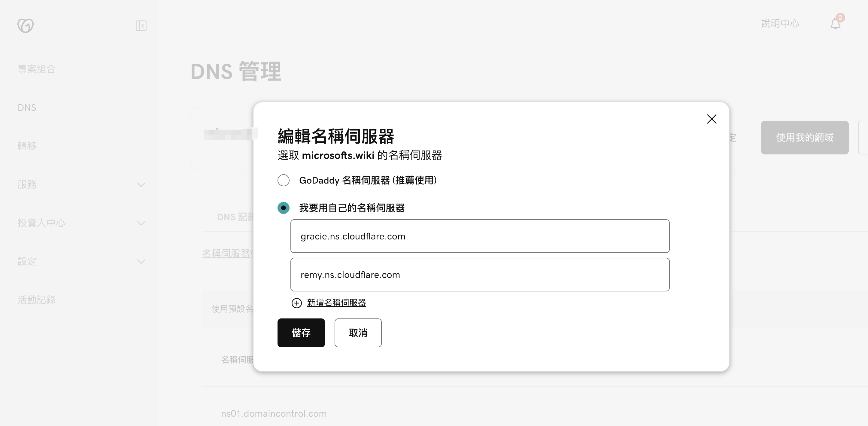Expand the 服務 sidebar section
Image resolution: width=868 pixels, height=426 pixels.
[141, 185]
